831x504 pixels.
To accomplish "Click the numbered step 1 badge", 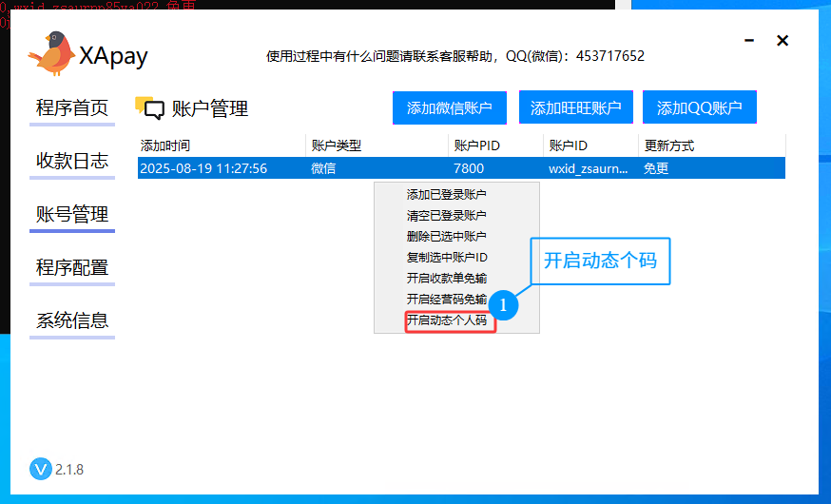I will point(504,305).
